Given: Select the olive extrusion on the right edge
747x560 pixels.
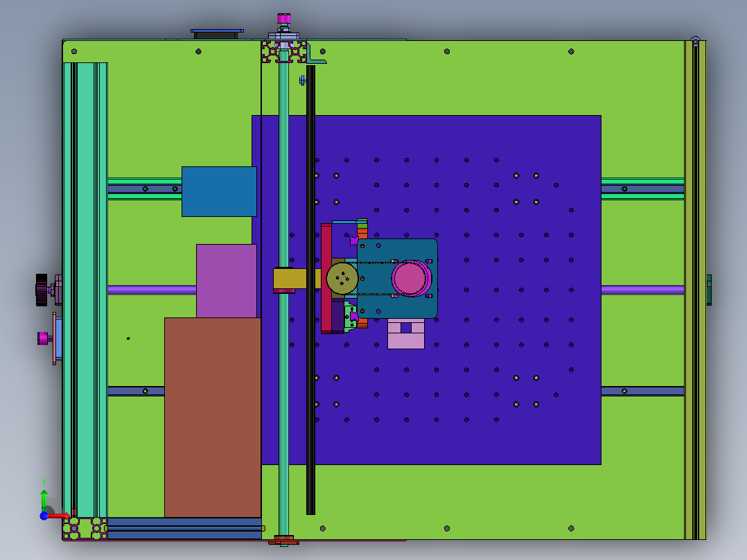Looking at the screenshot, I should tap(696, 290).
